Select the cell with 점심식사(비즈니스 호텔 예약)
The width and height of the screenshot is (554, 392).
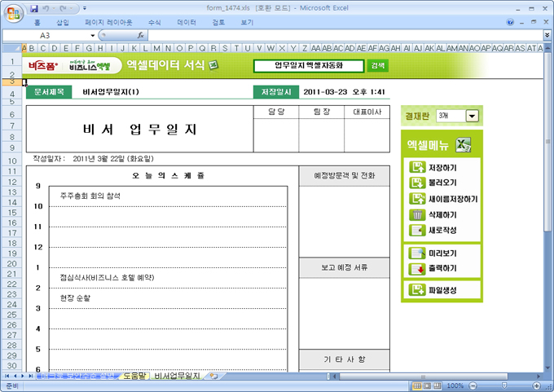tap(107, 277)
